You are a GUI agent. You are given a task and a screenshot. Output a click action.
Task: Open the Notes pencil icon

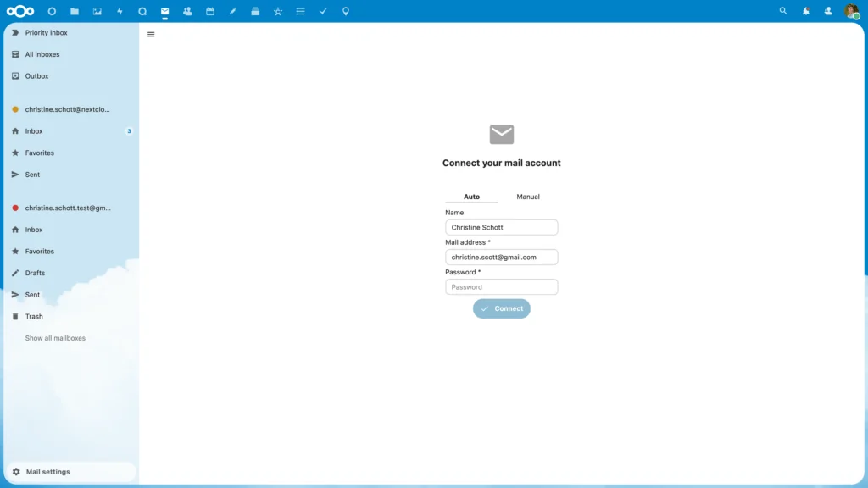[x=233, y=11]
